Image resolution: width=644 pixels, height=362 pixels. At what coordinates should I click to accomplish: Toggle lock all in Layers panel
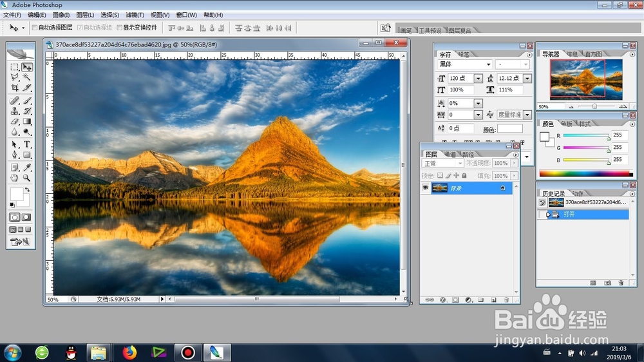click(x=464, y=175)
